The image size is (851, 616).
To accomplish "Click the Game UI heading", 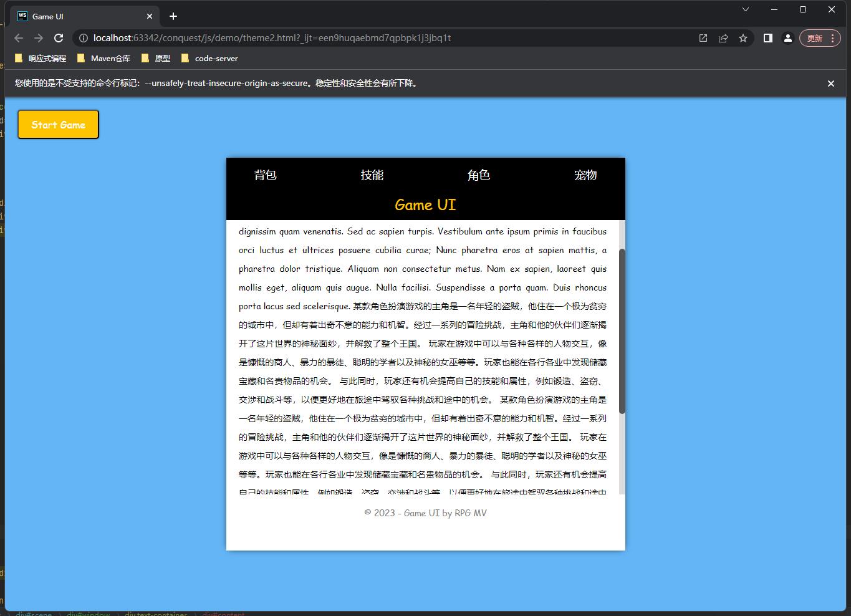I will (425, 205).
